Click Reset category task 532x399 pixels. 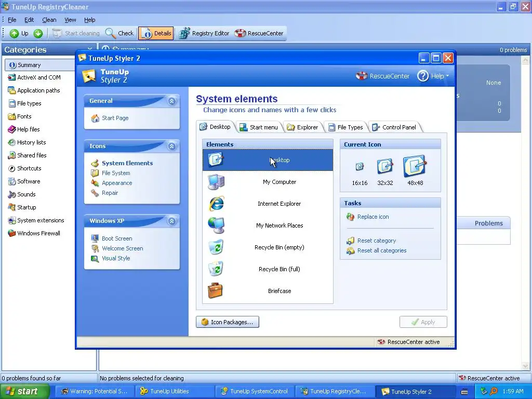[371, 241]
